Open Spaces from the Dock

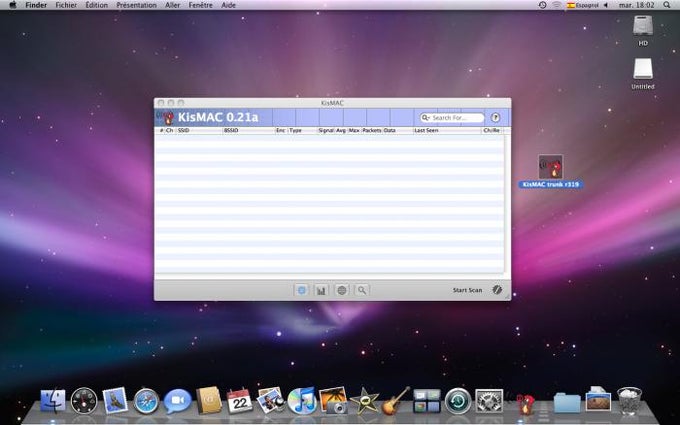tap(427, 401)
